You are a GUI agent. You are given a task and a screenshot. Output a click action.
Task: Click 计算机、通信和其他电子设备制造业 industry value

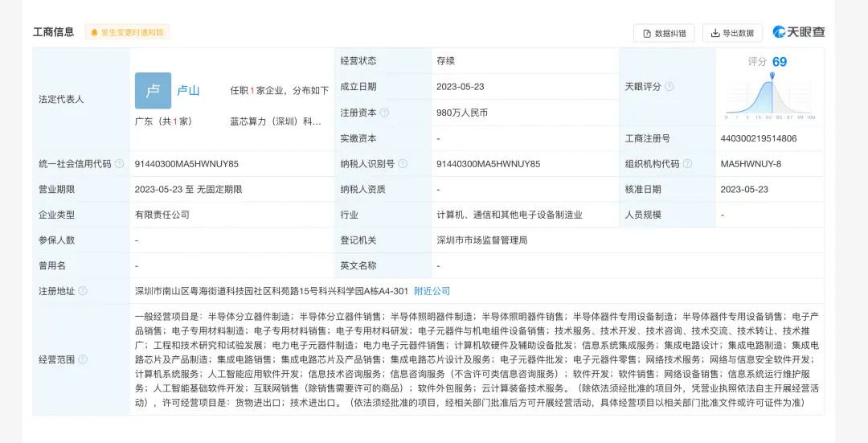[510, 215]
